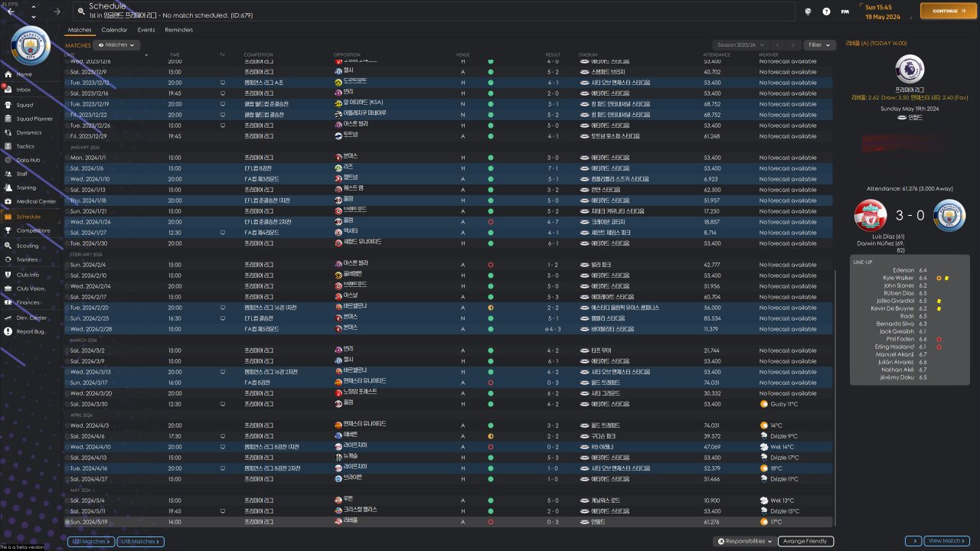The width and height of the screenshot is (980, 551).
Task: Sort by the DATE column header
Action: [70, 55]
